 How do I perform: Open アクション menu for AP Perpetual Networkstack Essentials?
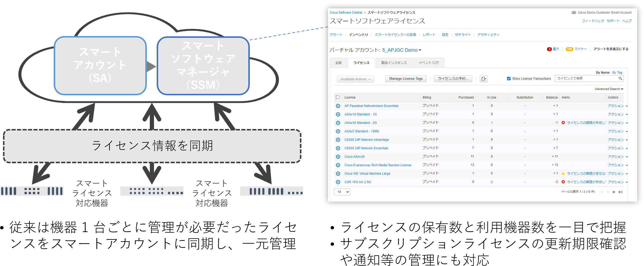[x=618, y=106]
